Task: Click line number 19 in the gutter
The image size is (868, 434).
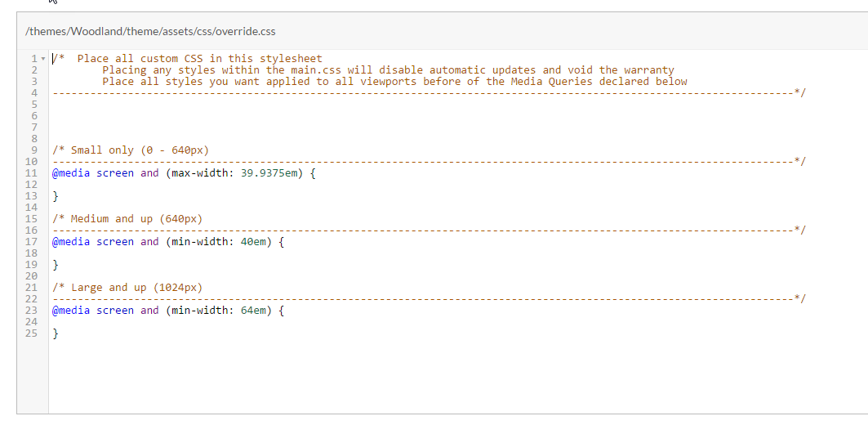Action: (x=32, y=265)
